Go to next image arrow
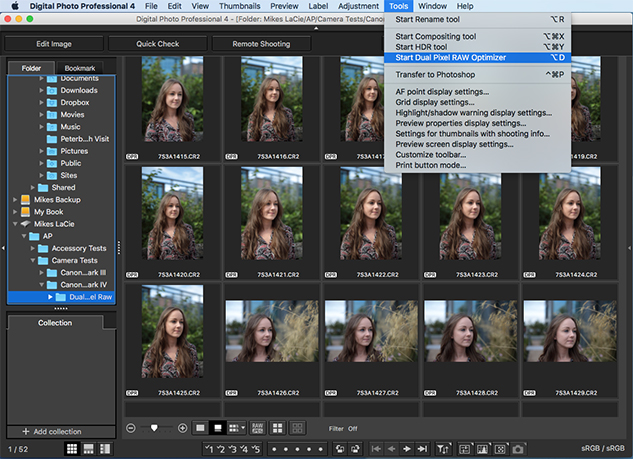The width and height of the screenshot is (633, 459). tap(407, 449)
